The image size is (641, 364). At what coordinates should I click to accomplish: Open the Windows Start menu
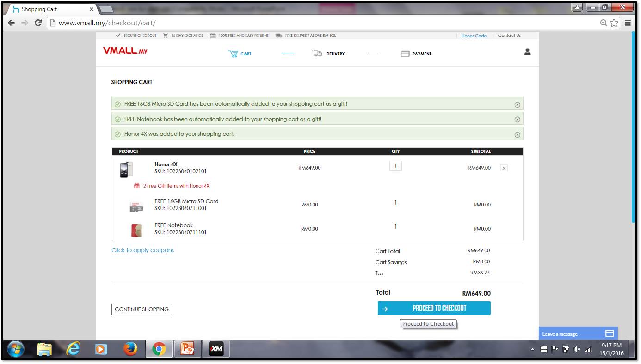(16, 350)
